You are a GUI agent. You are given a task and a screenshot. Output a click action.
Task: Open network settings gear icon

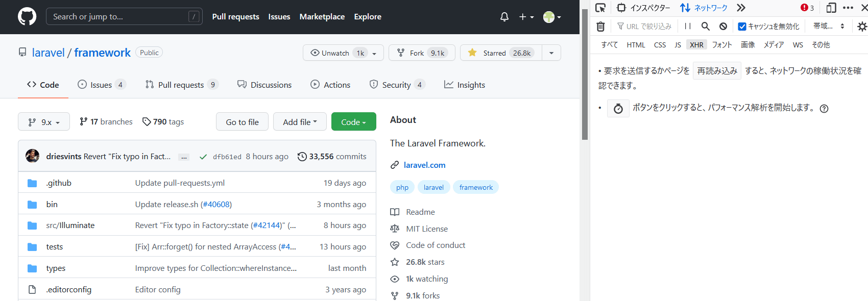click(x=862, y=27)
